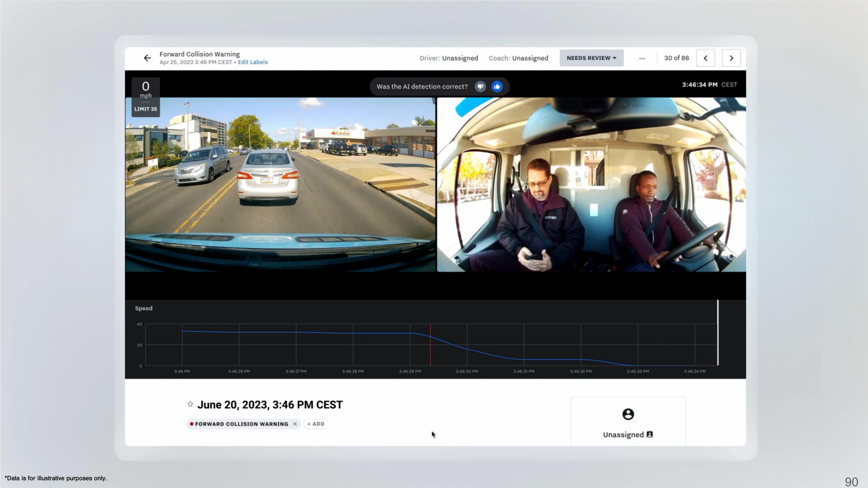Click the LIMIT 35 speed limit badge
The width and height of the screenshot is (868, 488).
[x=146, y=109]
